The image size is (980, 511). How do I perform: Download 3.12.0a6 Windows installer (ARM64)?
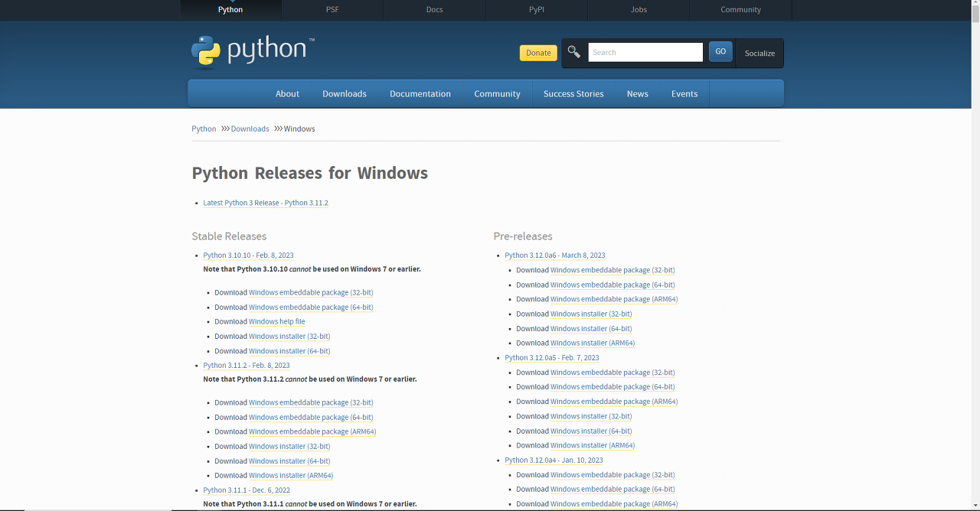[x=593, y=343]
